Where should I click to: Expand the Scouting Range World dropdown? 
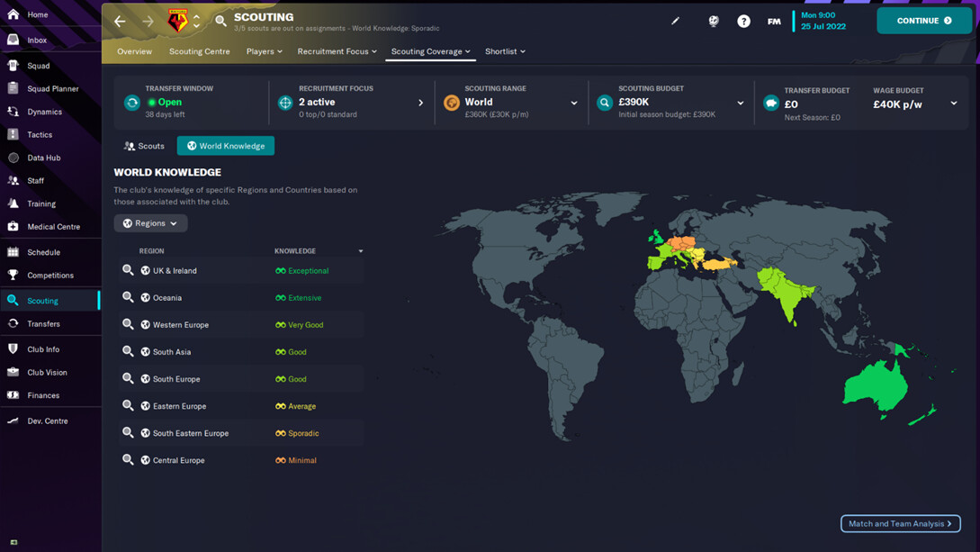[574, 104]
